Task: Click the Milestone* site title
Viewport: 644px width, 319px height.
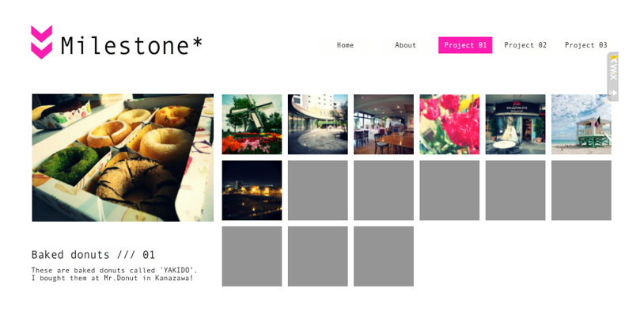Action: (131, 46)
